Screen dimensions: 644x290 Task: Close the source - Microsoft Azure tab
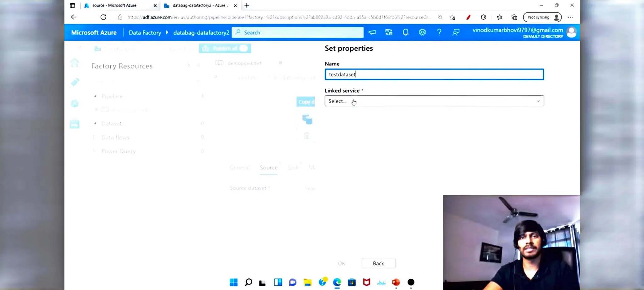click(x=155, y=5)
